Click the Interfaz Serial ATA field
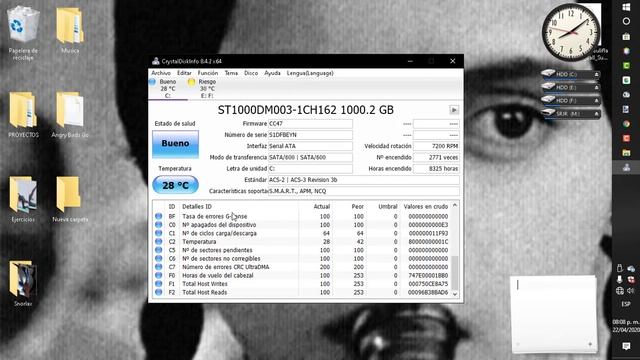 point(310,146)
